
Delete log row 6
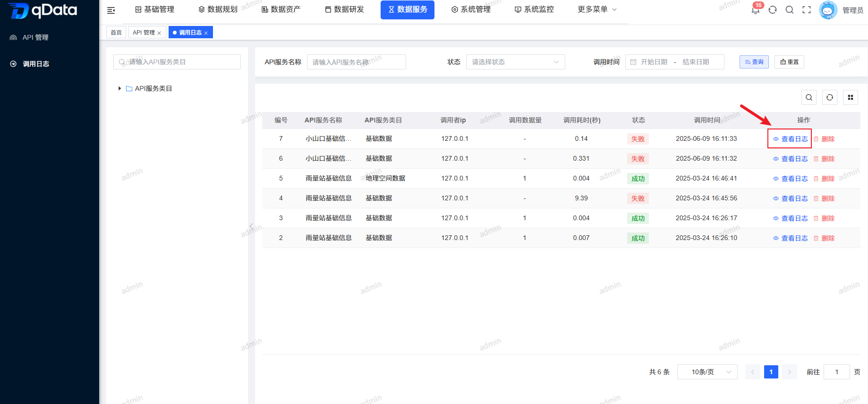[x=824, y=159]
